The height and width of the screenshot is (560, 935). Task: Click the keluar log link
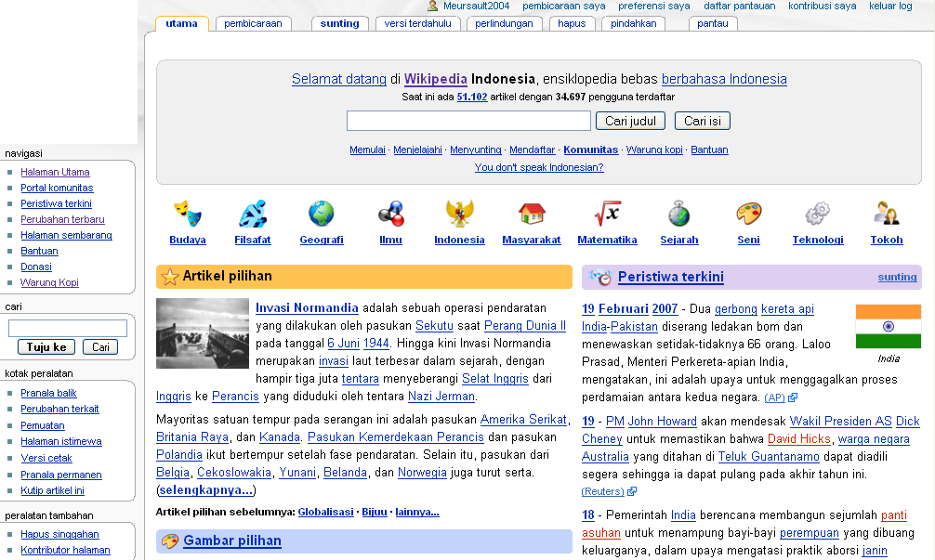click(890, 6)
